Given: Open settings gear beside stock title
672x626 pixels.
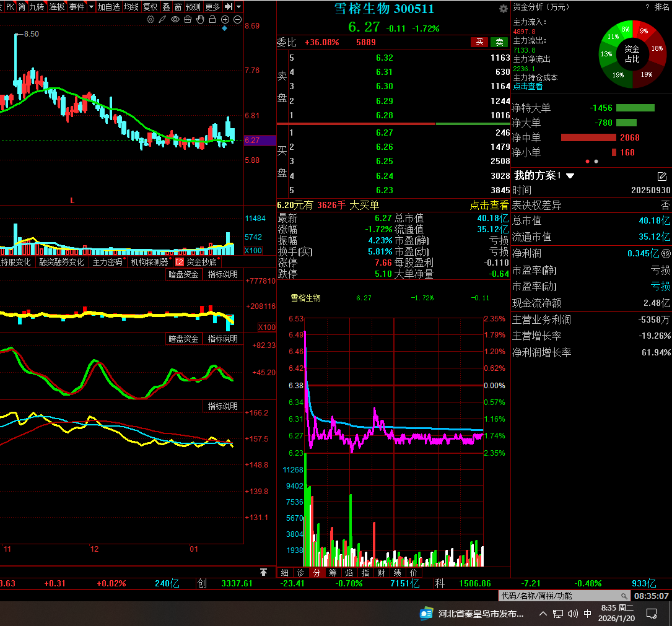Looking at the screenshot, I should click(x=503, y=9).
